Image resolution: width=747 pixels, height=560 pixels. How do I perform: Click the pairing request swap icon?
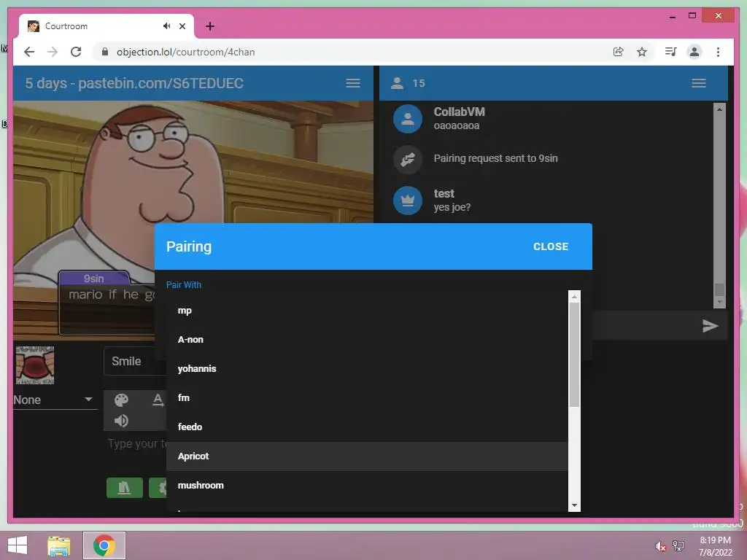407,159
